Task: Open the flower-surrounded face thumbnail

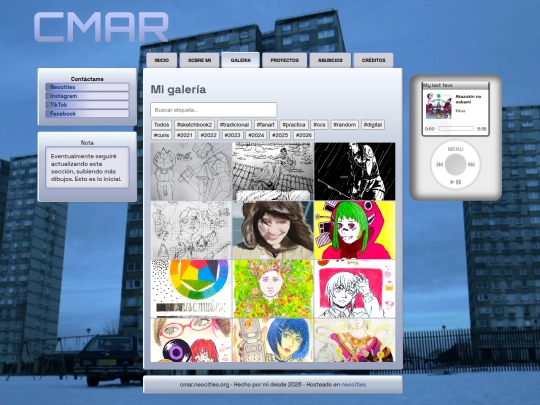Action: (273, 289)
